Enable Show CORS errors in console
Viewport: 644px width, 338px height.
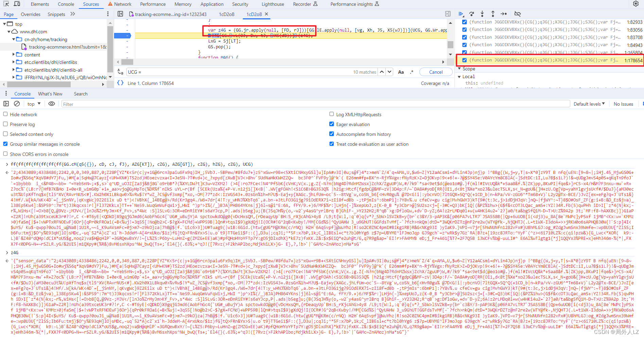click(x=5, y=154)
